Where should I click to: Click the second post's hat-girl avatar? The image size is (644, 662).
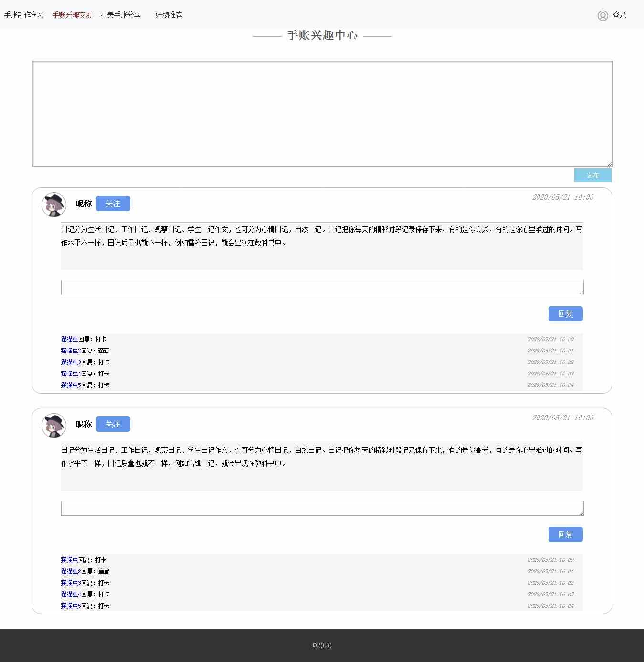pyautogui.click(x=54, y=426)
